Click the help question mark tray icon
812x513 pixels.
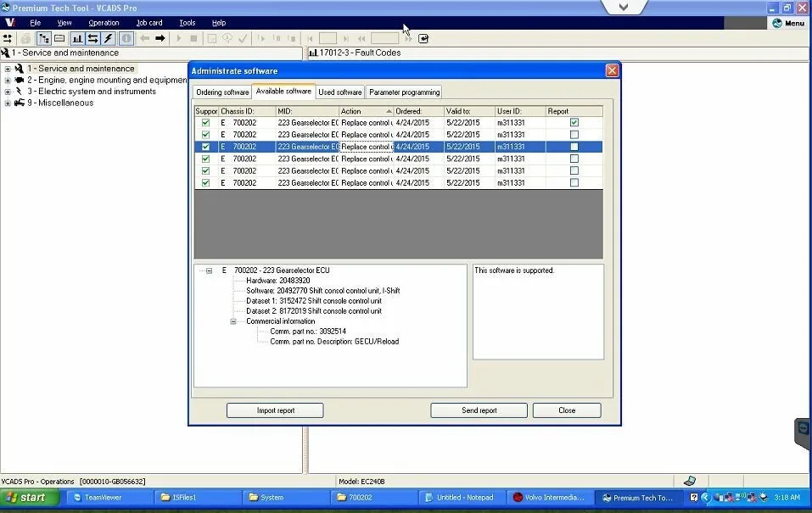pos(694,498)
